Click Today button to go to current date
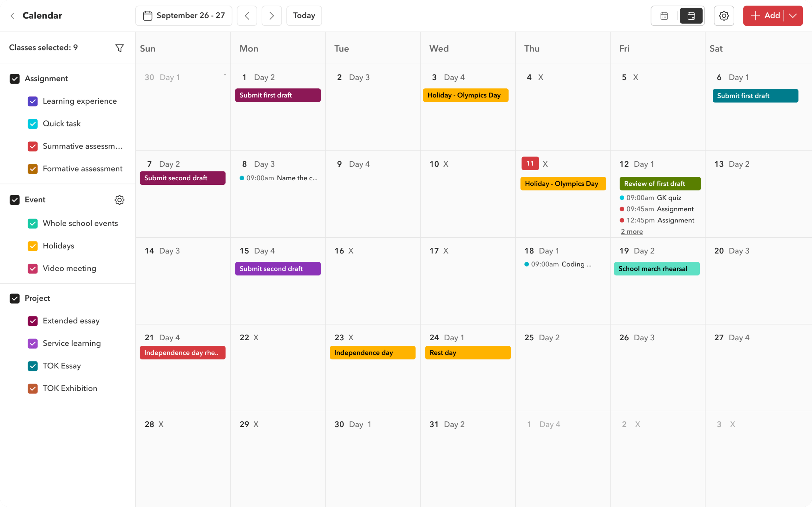The height and width of the screenshot is (507, 812). click(304, 16)
